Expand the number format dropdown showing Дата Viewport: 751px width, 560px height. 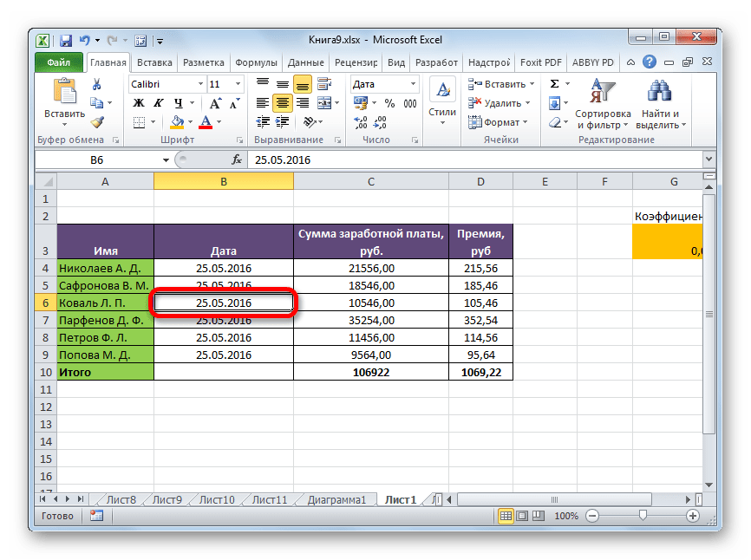(413, 84)
